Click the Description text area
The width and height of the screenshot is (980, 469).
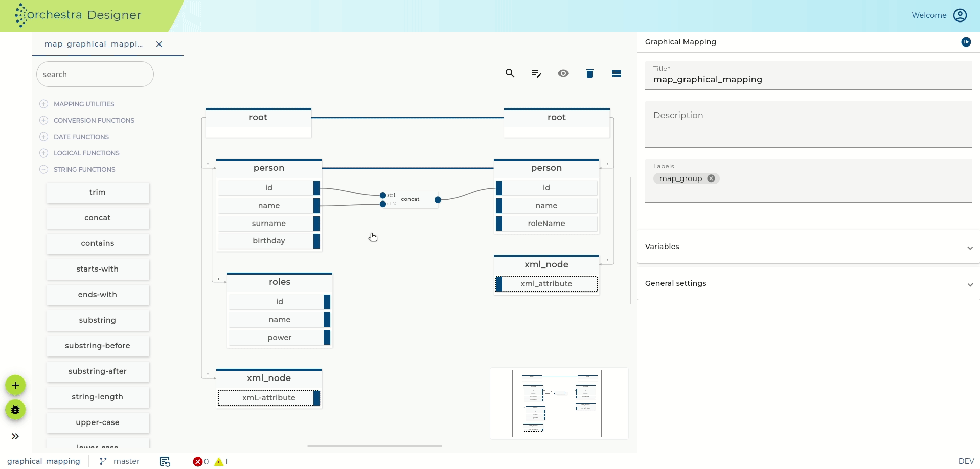click(x=808, y=124)
